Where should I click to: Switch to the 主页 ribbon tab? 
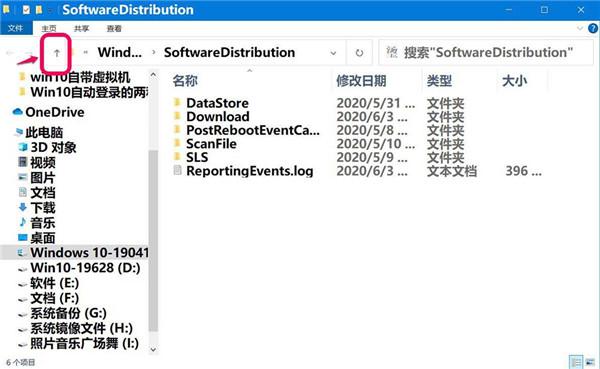(49, 28)
